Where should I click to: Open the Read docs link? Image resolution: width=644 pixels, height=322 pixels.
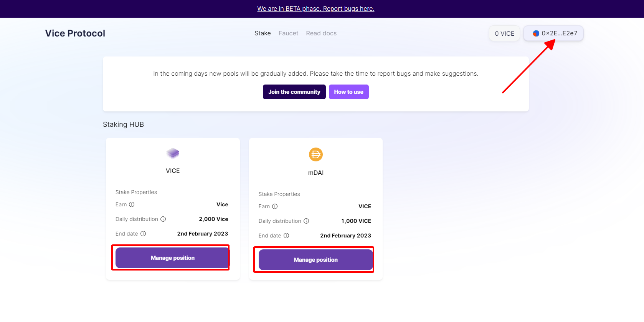pyautogui.click(x=321, y=33)
